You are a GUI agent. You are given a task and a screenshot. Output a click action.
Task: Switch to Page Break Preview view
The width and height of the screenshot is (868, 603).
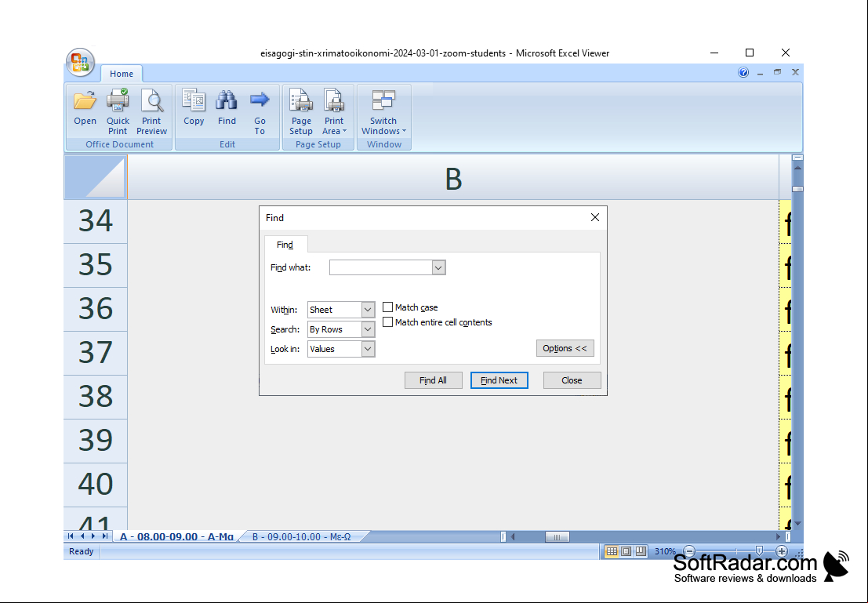(x=641, y=551)
